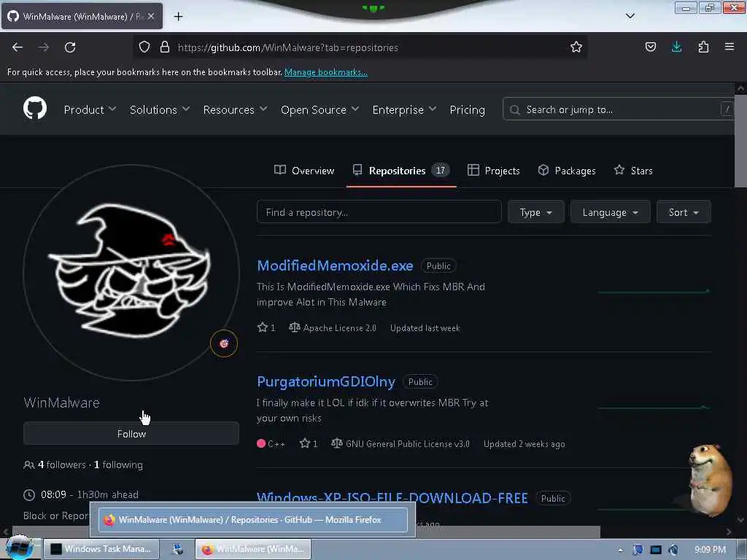The image size is (747, 560).
Task: Click the GitHub Octocat logo
Action: click(35, 108)
